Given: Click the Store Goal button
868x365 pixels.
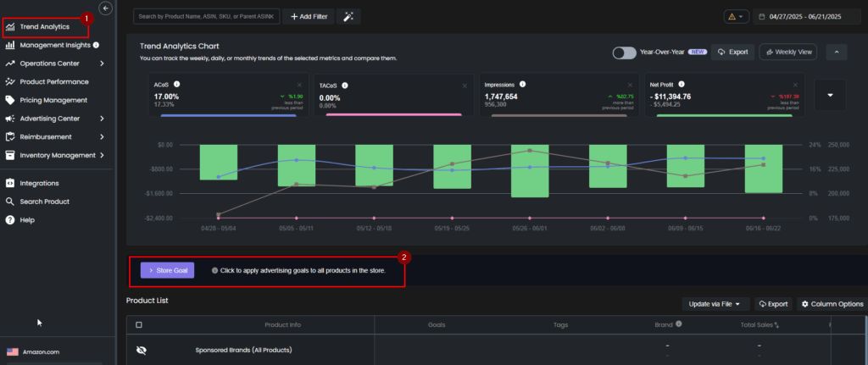Looking at the screenshot, I should pos(167,270).
